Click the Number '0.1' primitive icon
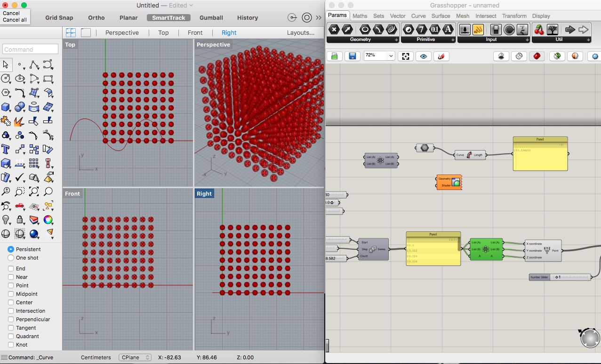 435,30
